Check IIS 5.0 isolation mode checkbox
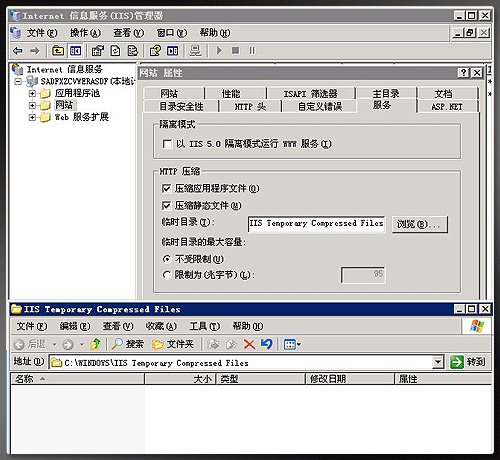 pyautogui.click(x=167, y=144)
